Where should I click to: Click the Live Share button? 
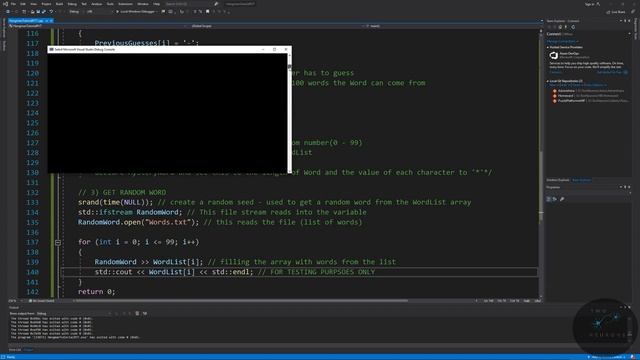617,12
